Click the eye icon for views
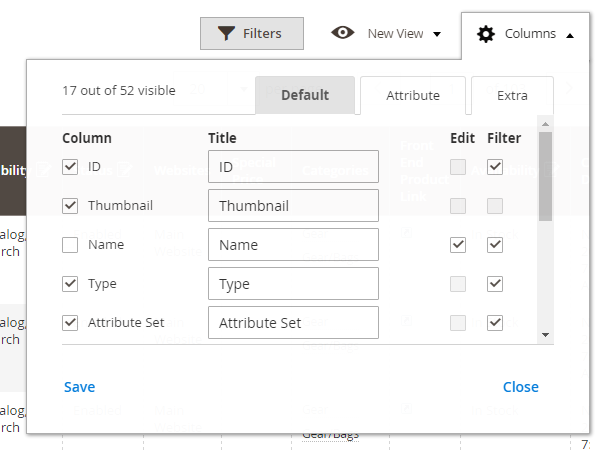615x453 pixels. tap(342, 33)
